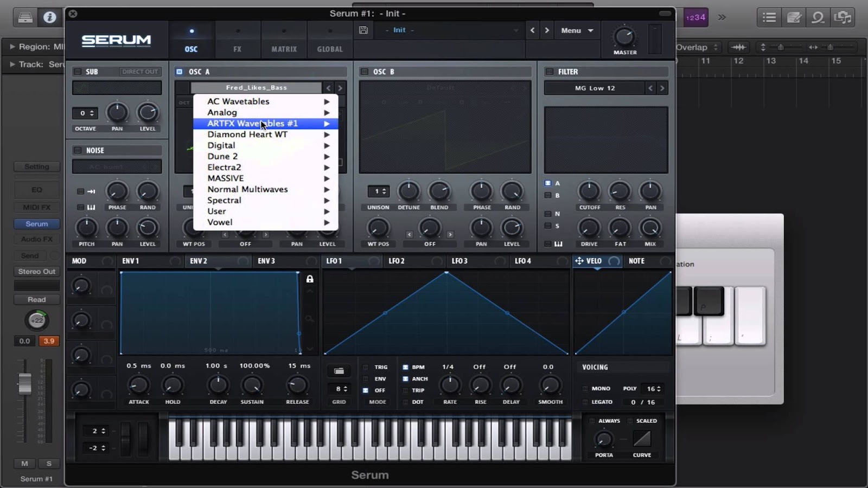868x488 pixels.
Task: Open Logic note pad icon
Action: coord(794,17)
